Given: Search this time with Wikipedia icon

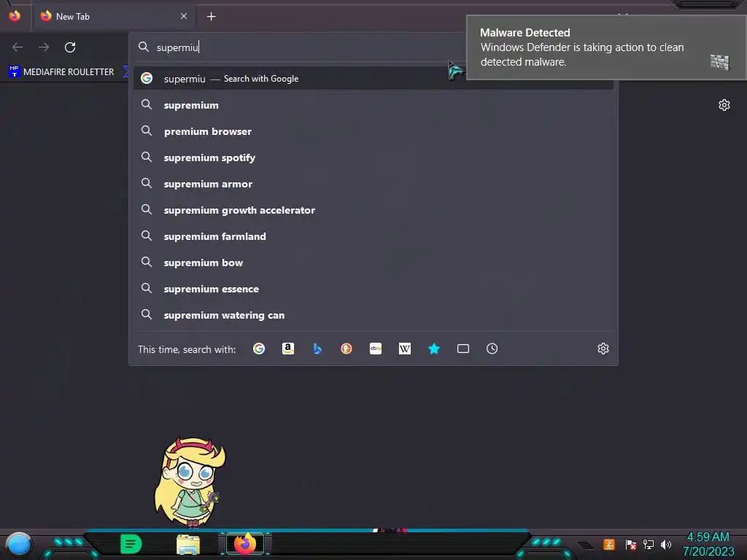Looking at the screenshot, I should pyautogui.click(x=404, y=349).
